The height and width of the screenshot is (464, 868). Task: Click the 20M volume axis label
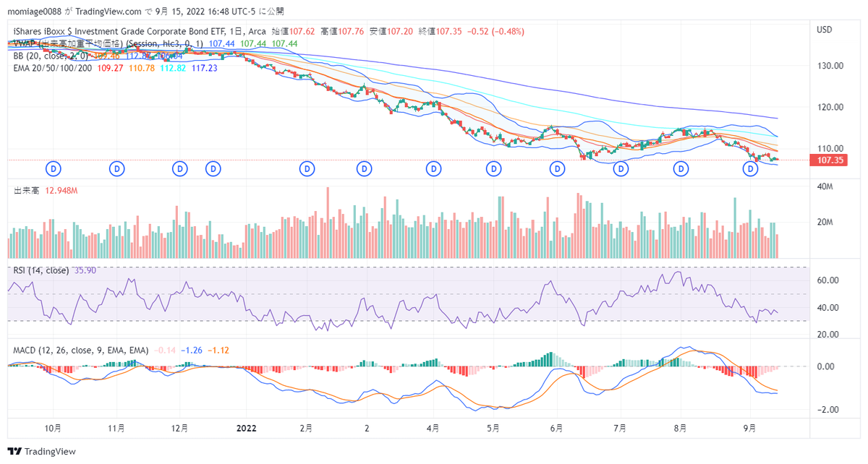[x=825, y=223]
